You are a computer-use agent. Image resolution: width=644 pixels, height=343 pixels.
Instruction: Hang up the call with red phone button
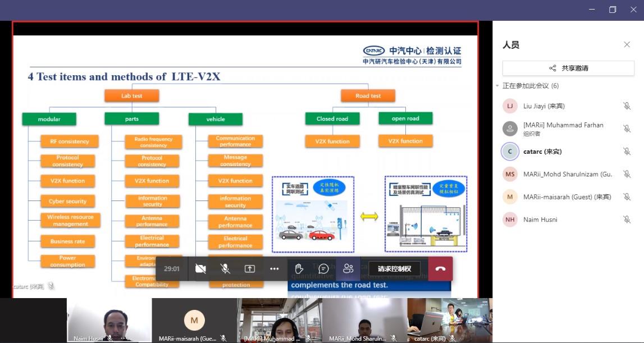tap(440, 269)
